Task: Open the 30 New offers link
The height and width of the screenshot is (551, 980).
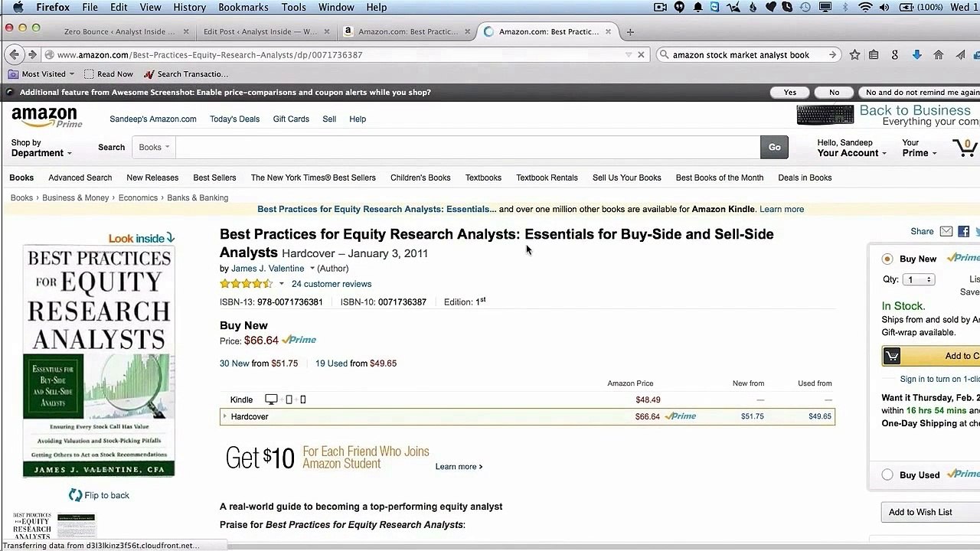Action: point(234,364)
